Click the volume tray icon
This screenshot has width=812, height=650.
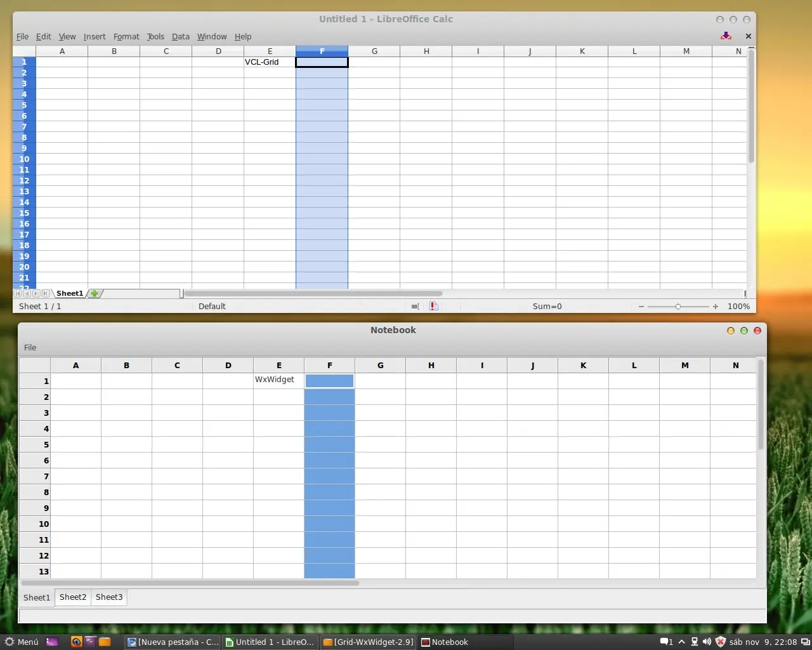click(707, 642)
